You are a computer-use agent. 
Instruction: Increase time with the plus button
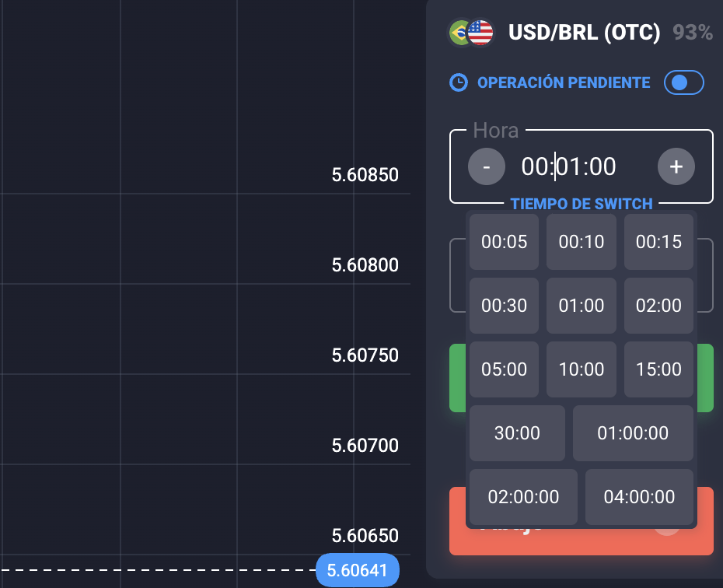coord(676,166)
